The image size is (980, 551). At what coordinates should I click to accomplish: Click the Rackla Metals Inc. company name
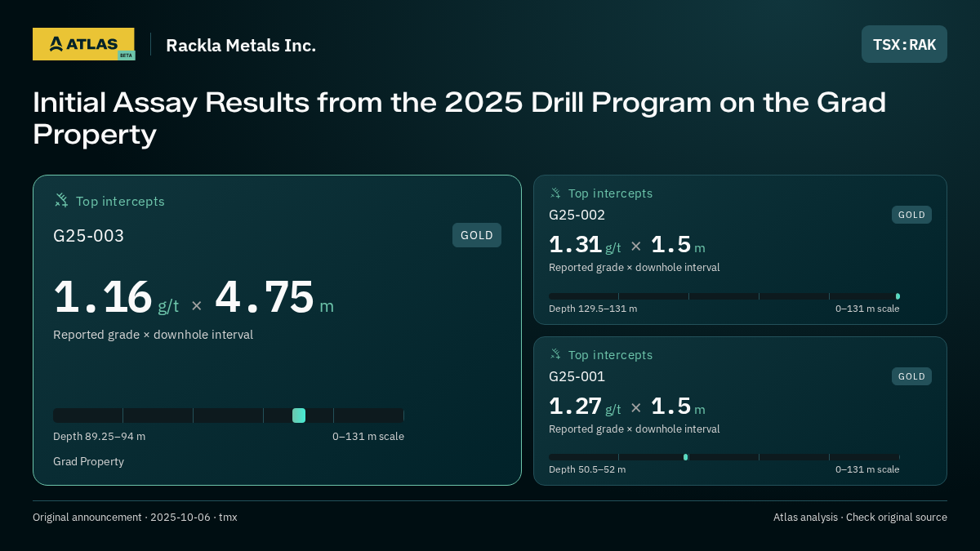pos(241,45)
